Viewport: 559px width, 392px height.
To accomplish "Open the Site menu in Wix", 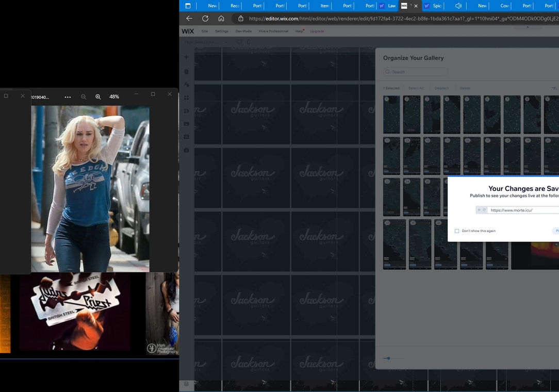I will coord(205,31).
